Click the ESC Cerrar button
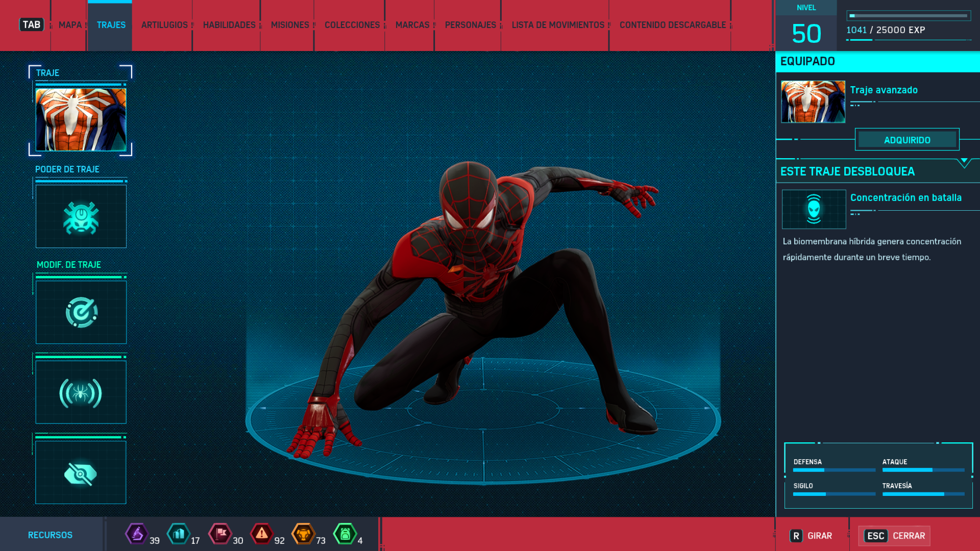980x551 pixels. (894, 536)
